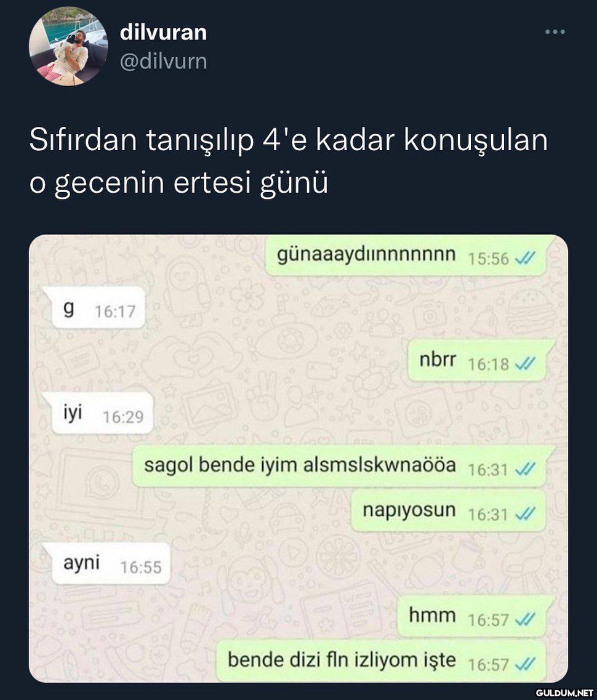This screenshot has width=597, height=700.
Task: Select the 'bende dizi fln izliyom işte' message
Action: (381, 661)
